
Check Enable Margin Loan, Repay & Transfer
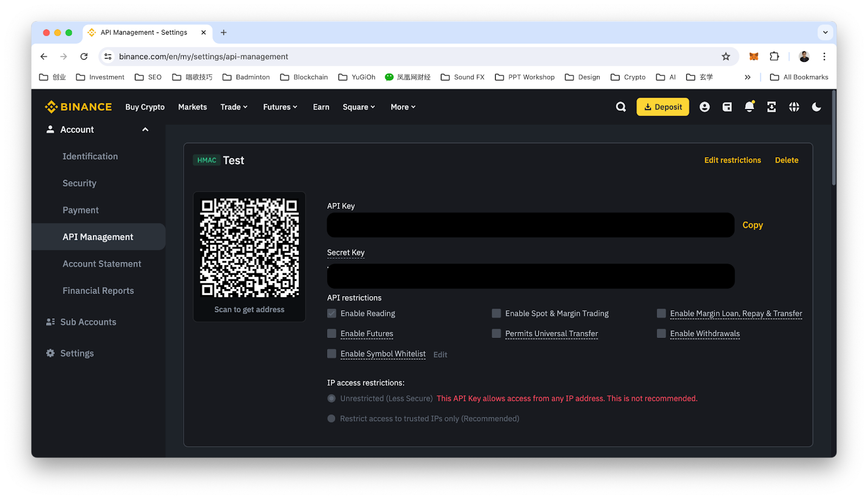(661, 314)
